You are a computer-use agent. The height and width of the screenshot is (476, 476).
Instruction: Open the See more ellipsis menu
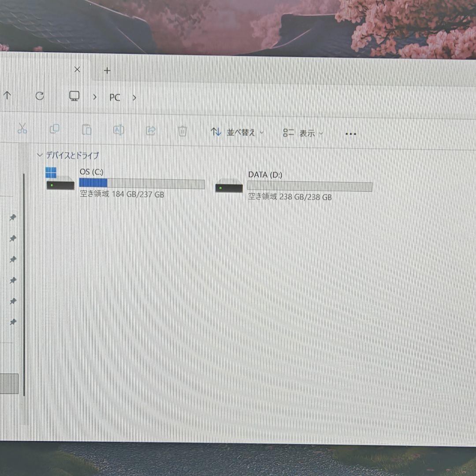point(350,134)
